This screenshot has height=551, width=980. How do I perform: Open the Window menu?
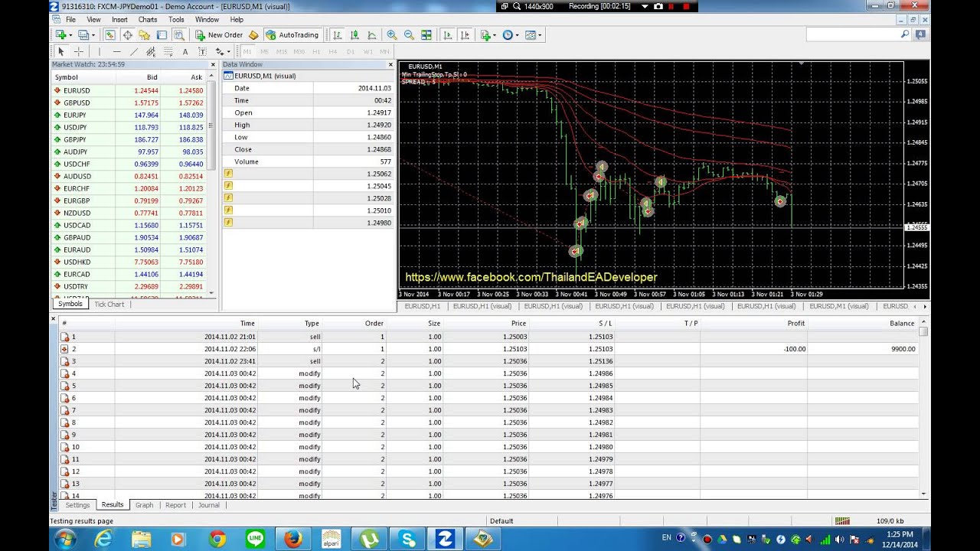coord(207,19)
